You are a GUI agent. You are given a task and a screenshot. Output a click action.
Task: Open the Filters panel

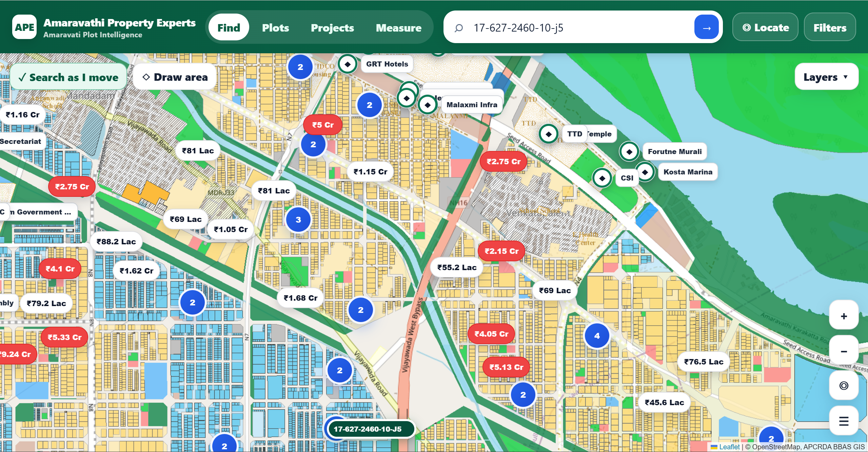[x=830, y=27]
